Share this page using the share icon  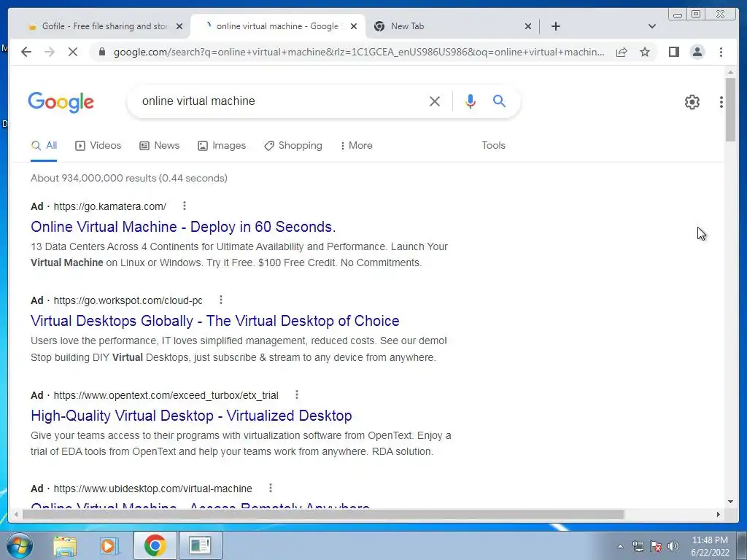[622, 52]
